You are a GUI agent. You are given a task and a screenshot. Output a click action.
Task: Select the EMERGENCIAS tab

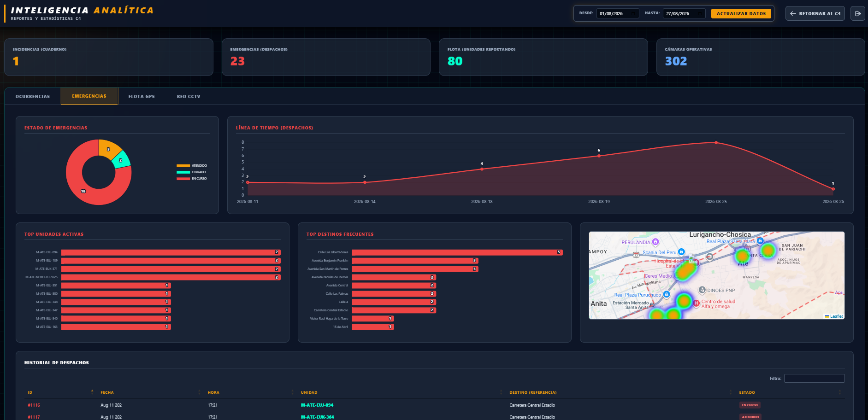tap(89, 96)
